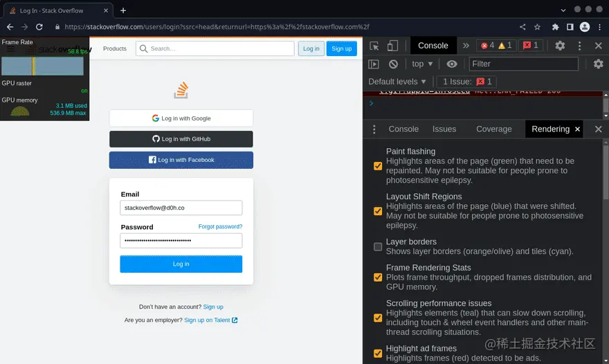The image size is (609, 364).
Task: Go forward using the browser forward arrow
Action: pyautogui.click(x=24, y=27)
